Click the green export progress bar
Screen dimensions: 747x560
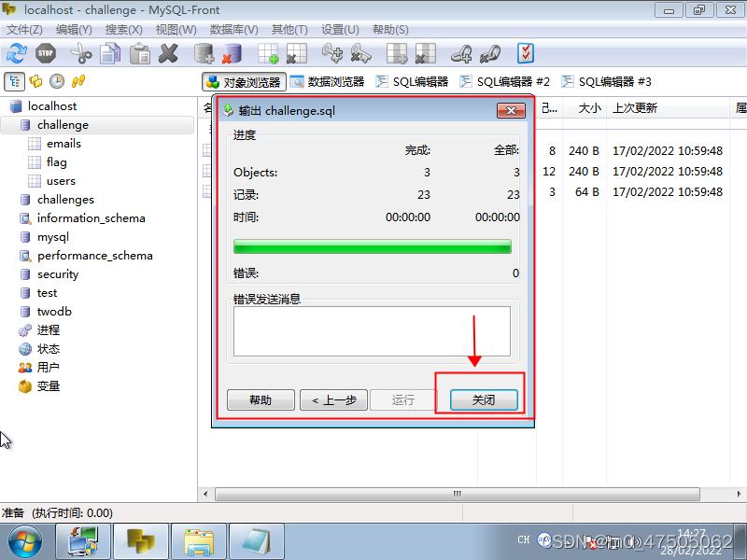(x=372, y=246)
